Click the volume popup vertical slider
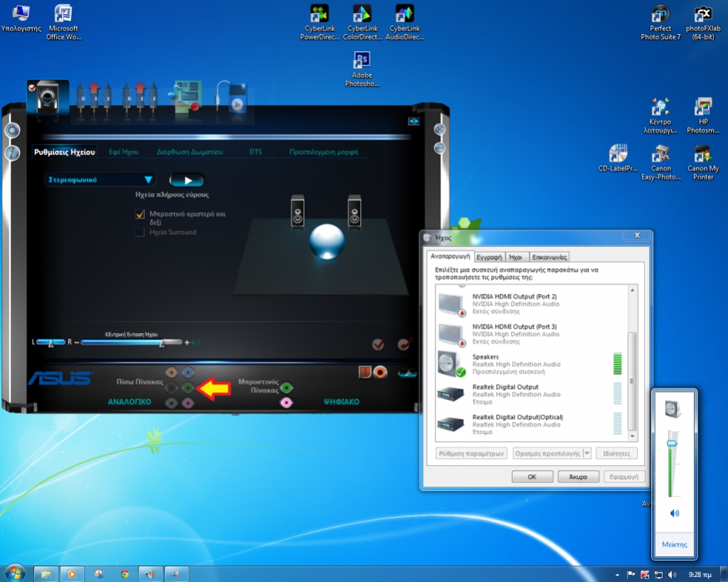 pos(672,463)
